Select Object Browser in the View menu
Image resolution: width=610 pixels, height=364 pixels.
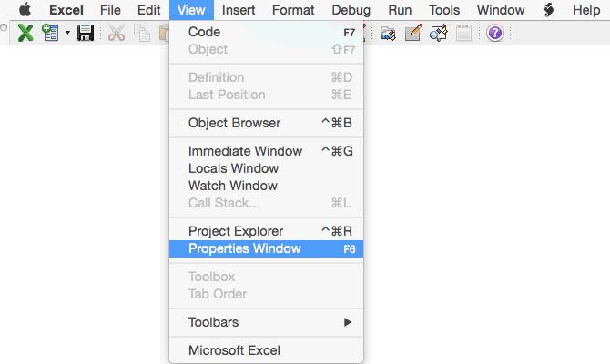267,123
